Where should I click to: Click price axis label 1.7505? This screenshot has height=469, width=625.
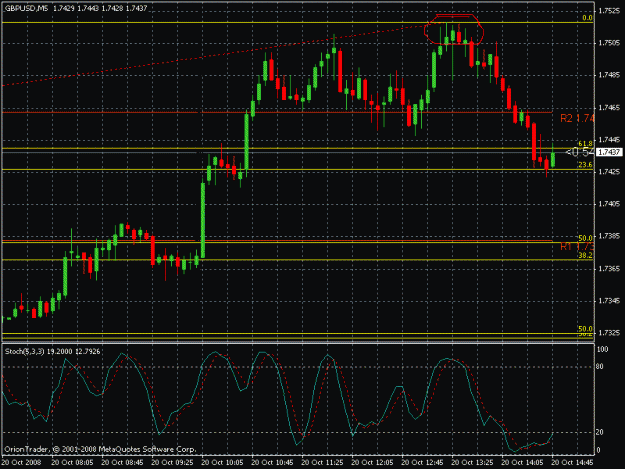click(x=609, y=43)
